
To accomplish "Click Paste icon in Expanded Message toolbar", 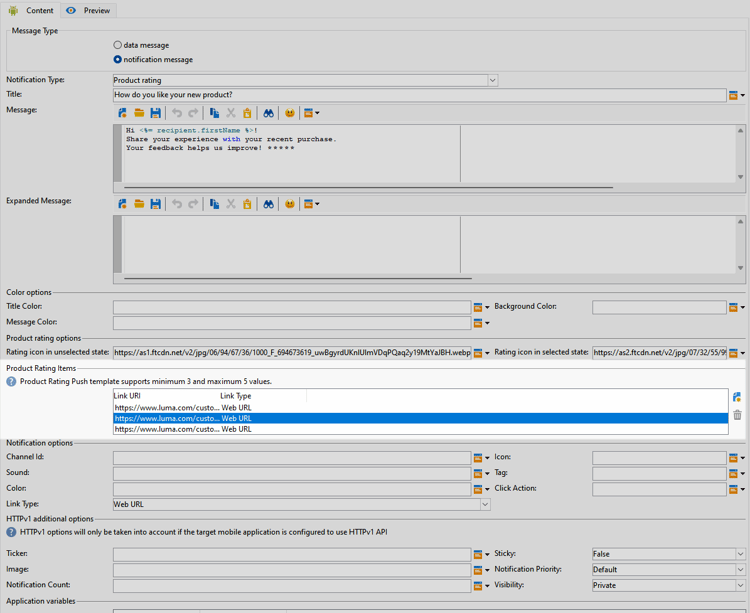I will pos(247,204).
